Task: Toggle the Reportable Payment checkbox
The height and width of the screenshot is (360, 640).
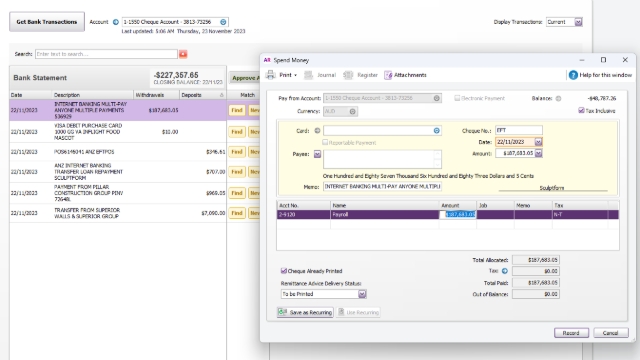Action: click(325, 142)
